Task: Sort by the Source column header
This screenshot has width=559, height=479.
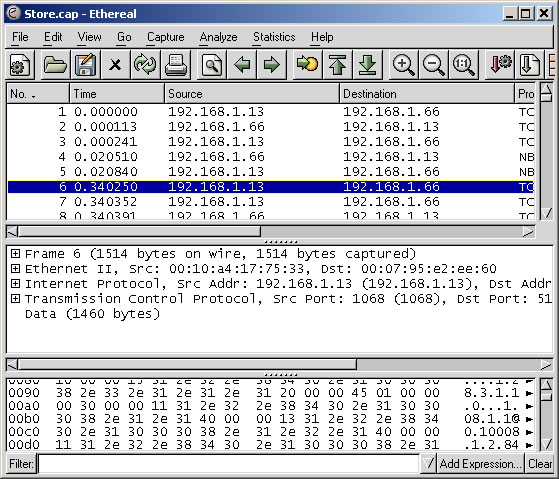Action: click(252, 94)
